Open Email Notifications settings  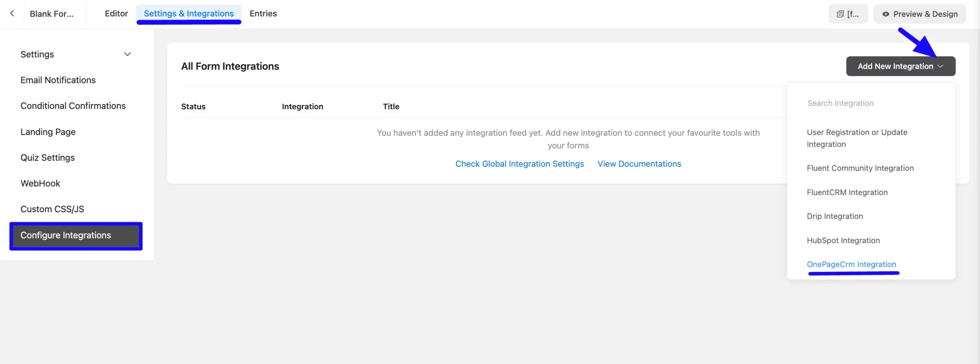coord(58,80)
